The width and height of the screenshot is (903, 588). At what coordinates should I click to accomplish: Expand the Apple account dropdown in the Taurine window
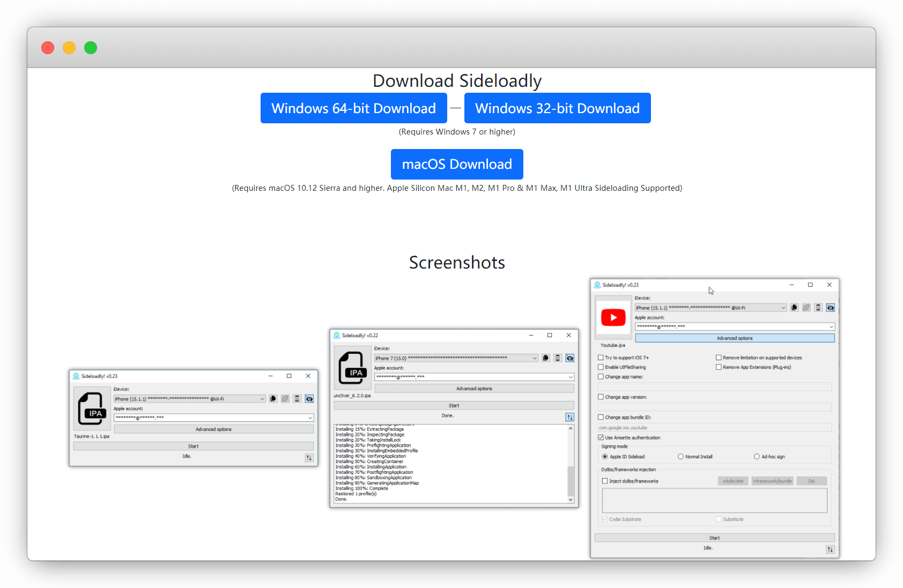pyautogui.click(x=310, y=418)
